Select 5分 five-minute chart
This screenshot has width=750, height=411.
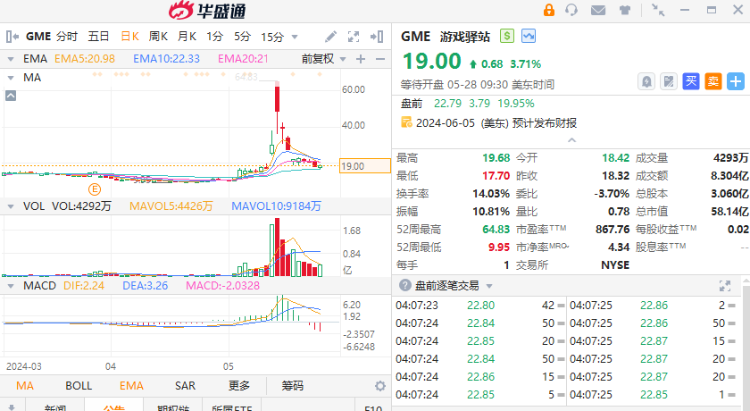click(x=243, y=36)
